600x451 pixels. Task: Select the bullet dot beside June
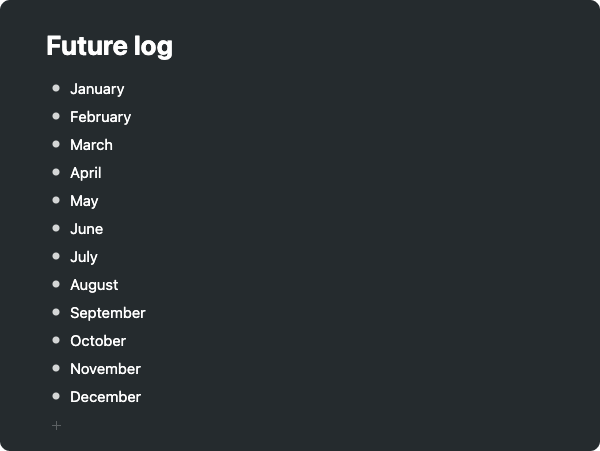(56, 228)
